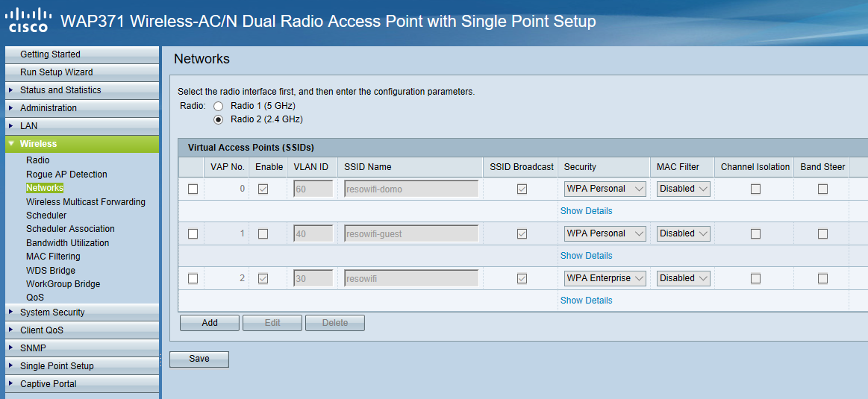This screenshot has height=399, width=868.
Task: Show Details for VAP 2 resowifi
Action: point(586,301)
